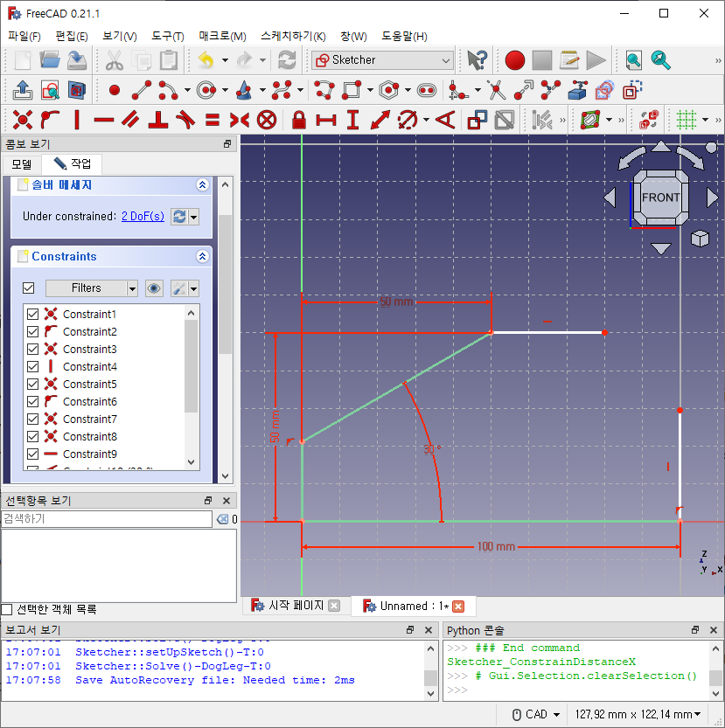
Task: Switch to the 모델 tab
Action: tap(22, 164)
